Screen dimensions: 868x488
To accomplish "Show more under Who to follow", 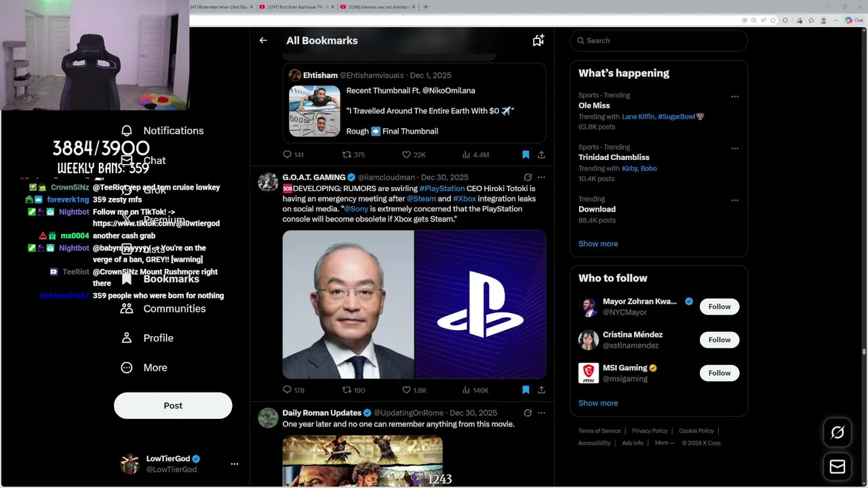I will [598, 403].
